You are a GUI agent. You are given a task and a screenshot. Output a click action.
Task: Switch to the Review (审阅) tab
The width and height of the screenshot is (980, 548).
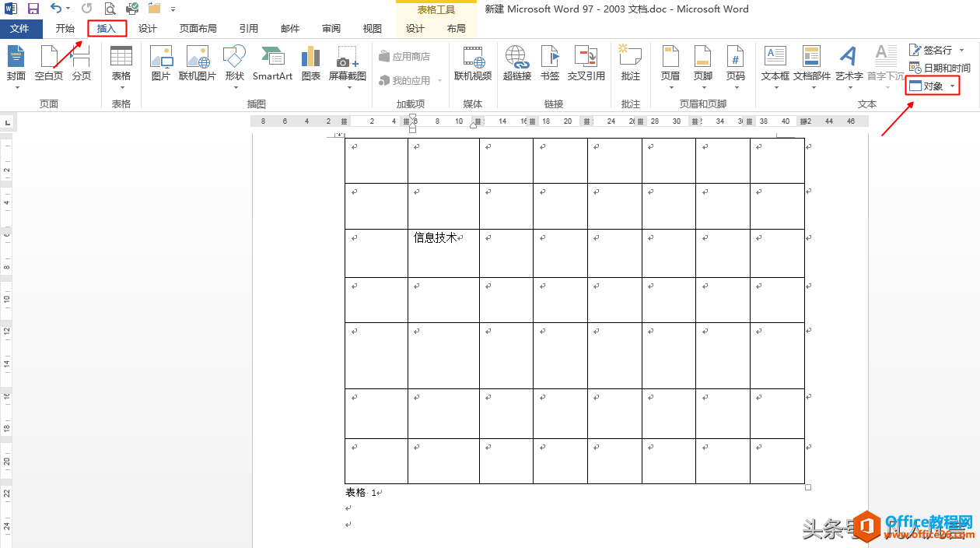click(331, 29)
